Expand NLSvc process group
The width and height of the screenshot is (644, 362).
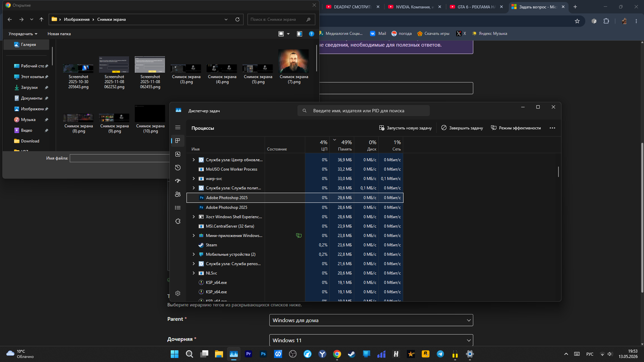click(x=194, y=273)
